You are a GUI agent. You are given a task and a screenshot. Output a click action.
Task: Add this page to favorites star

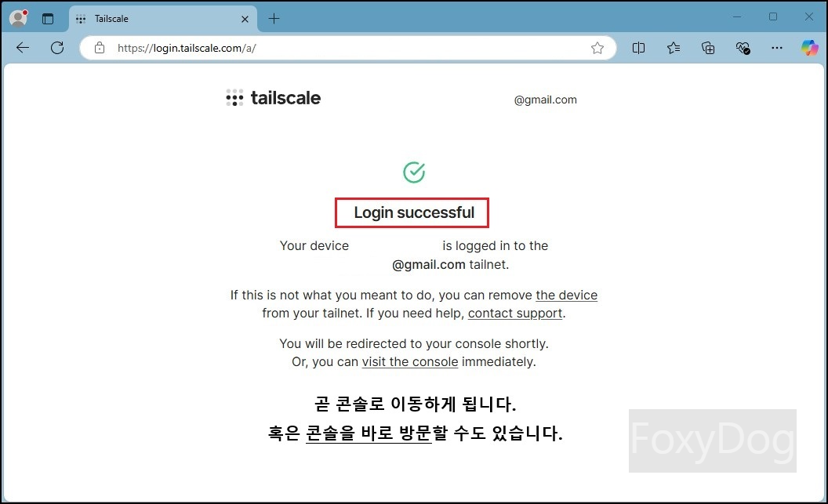597,48
